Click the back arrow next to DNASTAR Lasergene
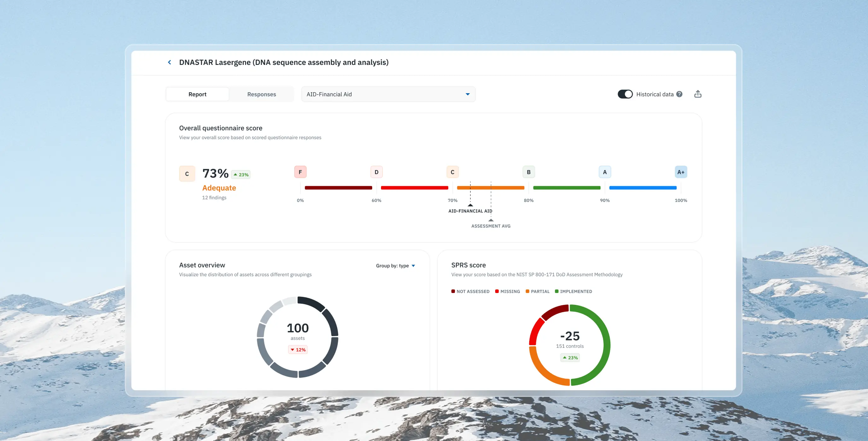The image size is (868, 441). [169, 62]
